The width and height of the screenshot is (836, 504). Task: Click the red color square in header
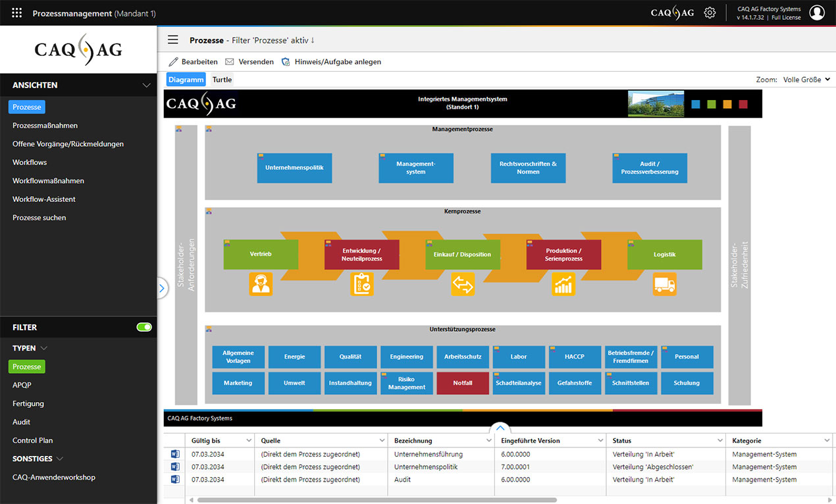click(x=743, y=104)
